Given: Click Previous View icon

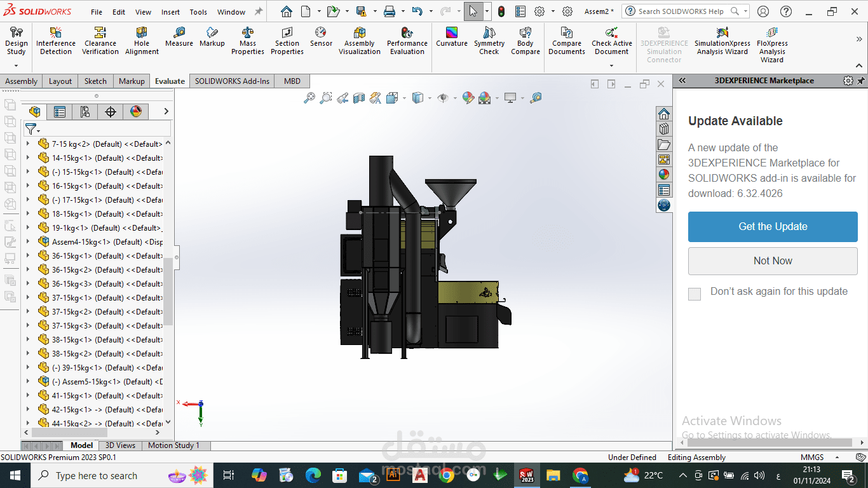Looking at the screenshot, I should (342, 98).
